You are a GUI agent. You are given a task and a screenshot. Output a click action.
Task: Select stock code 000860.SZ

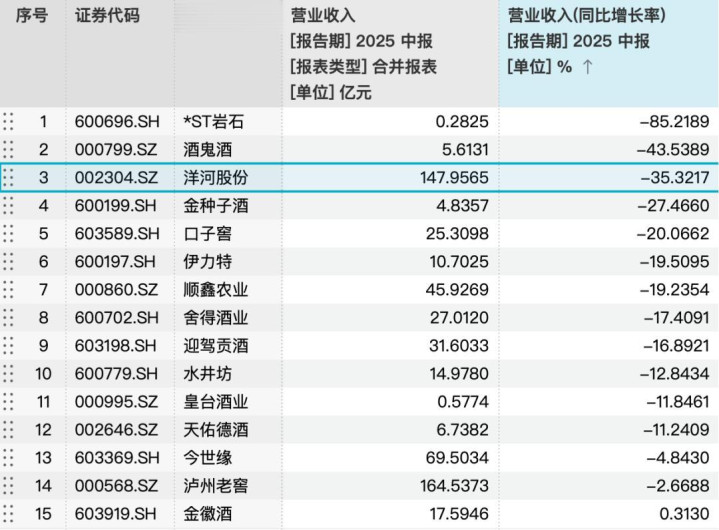[116, 289]
